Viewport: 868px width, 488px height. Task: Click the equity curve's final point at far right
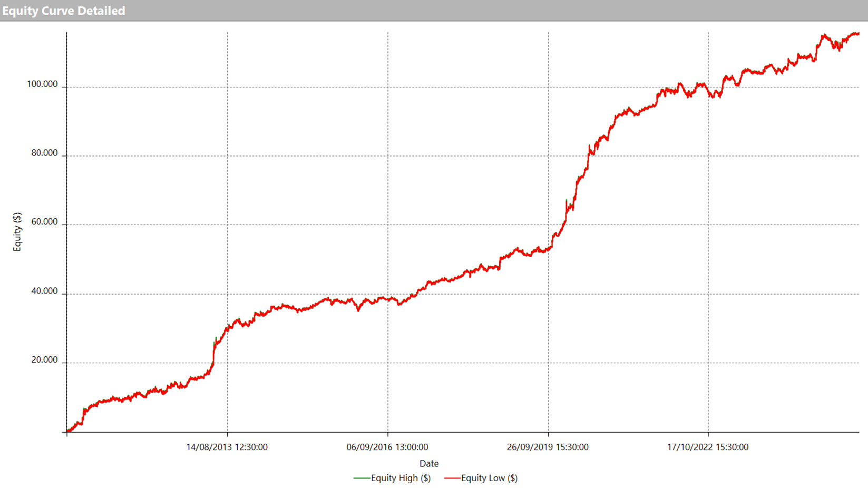pyautogui.click(x=858, y=34)
